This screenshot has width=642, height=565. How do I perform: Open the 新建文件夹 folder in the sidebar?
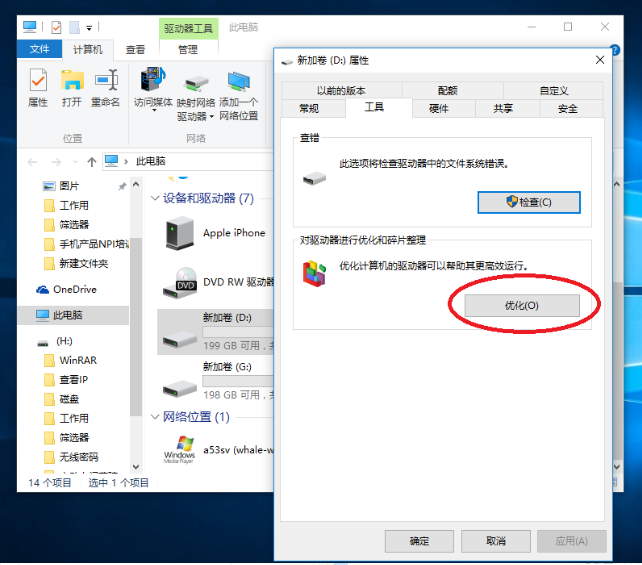pyautogui.click(x=76, y=263)
